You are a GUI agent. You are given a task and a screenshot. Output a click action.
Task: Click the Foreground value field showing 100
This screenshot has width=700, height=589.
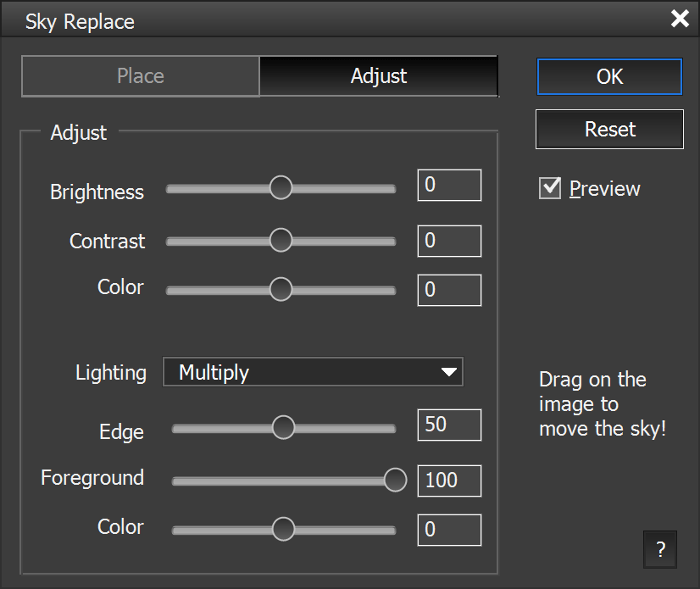tap(449, 481)
